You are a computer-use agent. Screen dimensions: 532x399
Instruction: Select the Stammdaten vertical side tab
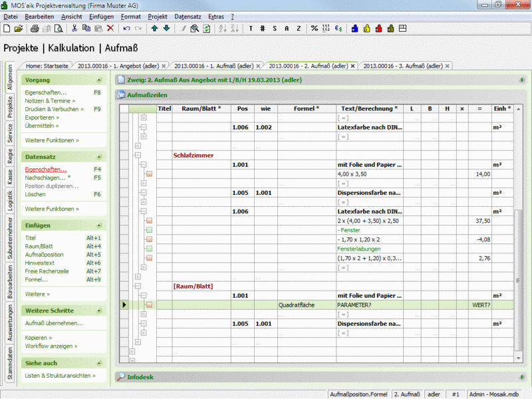[10, 363]
